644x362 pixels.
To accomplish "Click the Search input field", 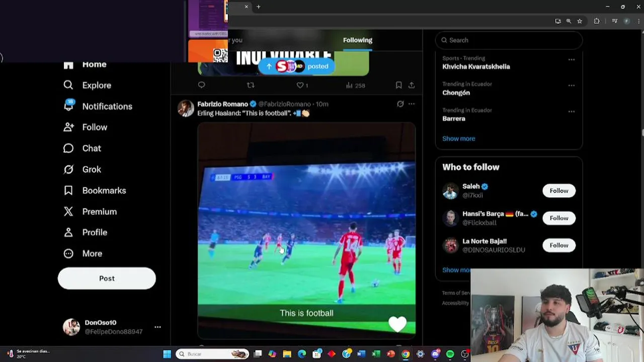I will coord(509,40).
